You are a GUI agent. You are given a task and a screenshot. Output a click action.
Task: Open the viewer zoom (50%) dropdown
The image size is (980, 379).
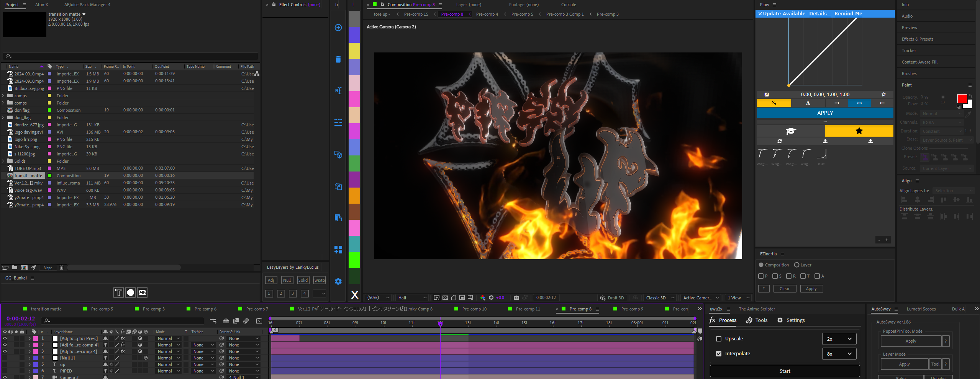(x=378, y=298)
